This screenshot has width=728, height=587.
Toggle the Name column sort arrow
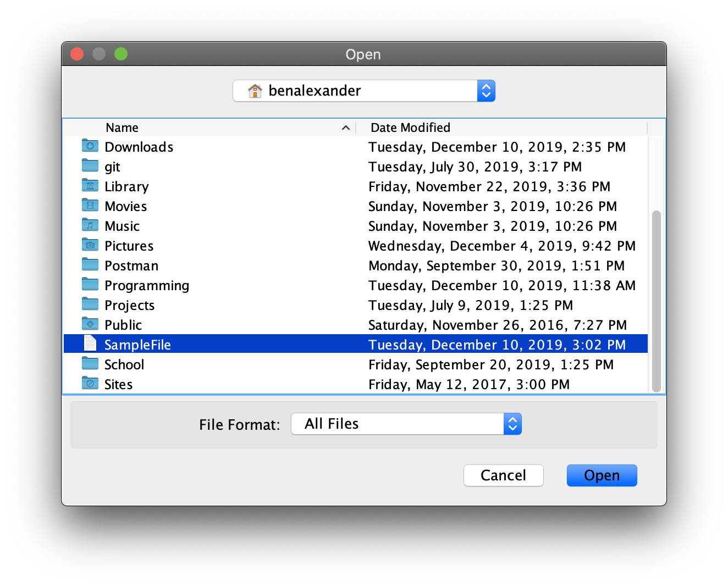[x=346, y=128]
